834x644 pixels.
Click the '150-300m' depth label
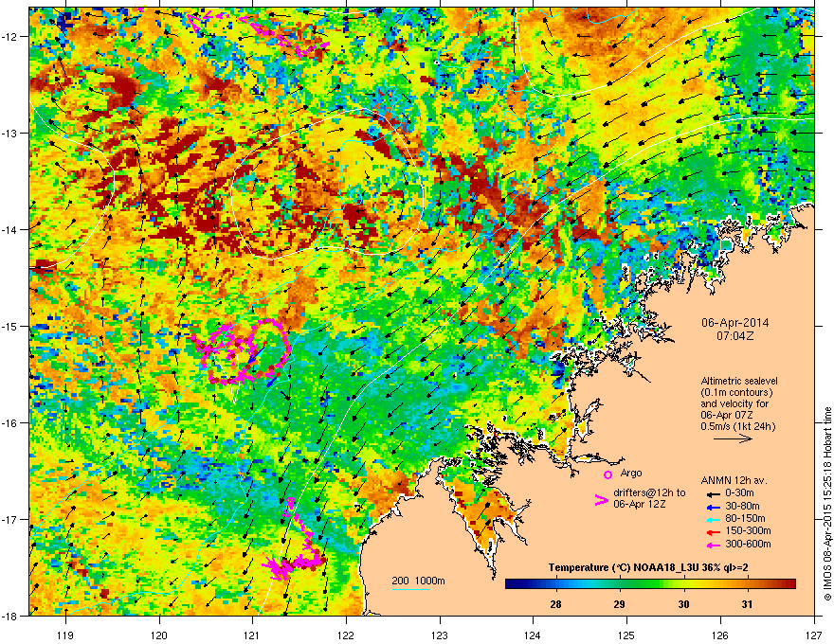pos(748,530)
